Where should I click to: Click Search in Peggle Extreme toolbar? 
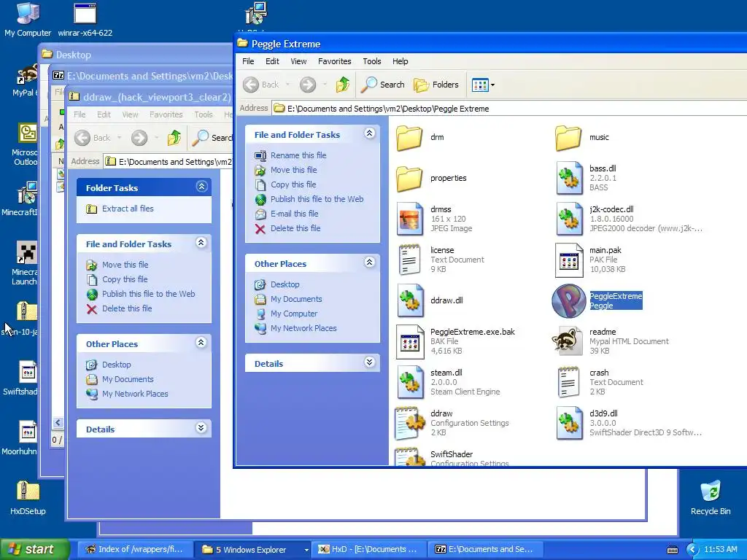(x=382, y=85)
